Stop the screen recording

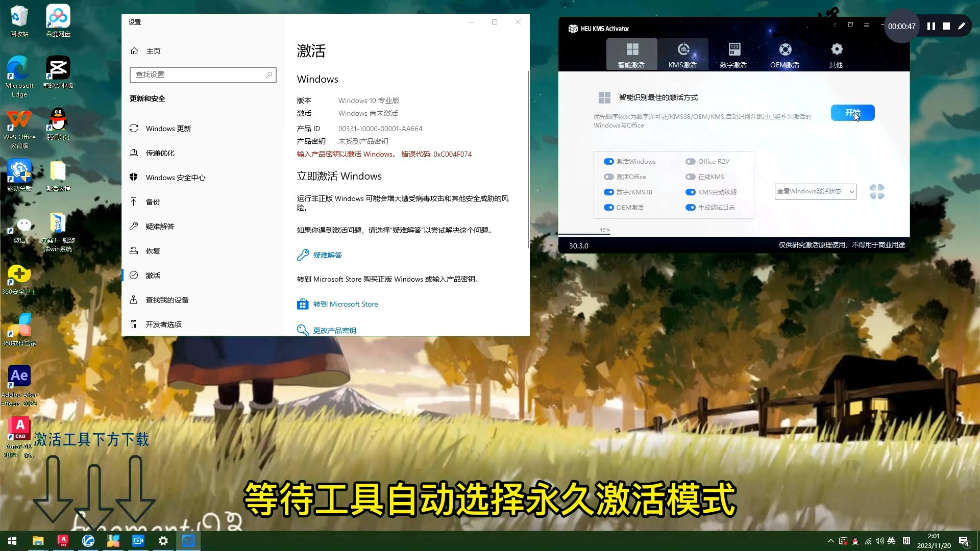pyautogui.click(x=946, y=26)
